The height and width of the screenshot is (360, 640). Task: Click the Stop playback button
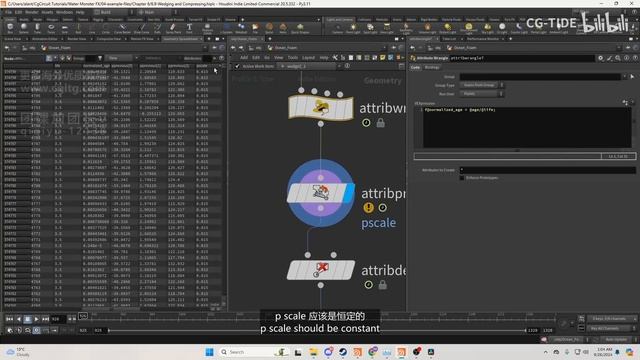click(27, 319)
